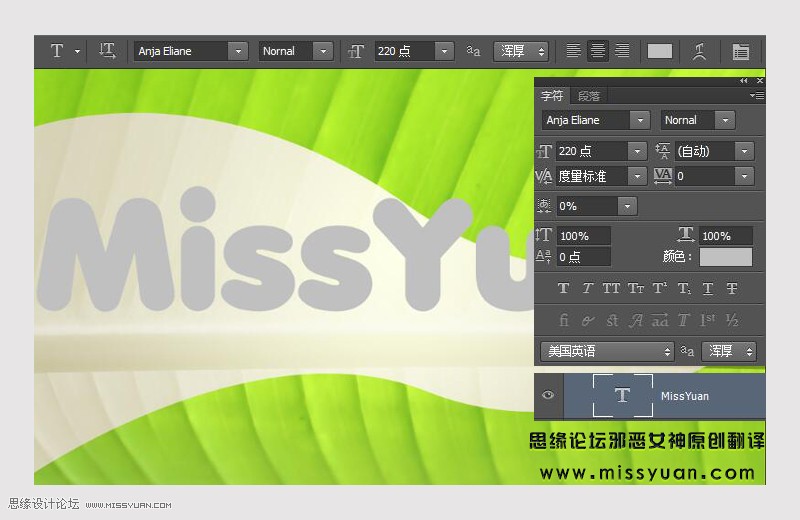Click the text orientation toggle icon
Screen dimensions: 800x520
tap(107, 51)
